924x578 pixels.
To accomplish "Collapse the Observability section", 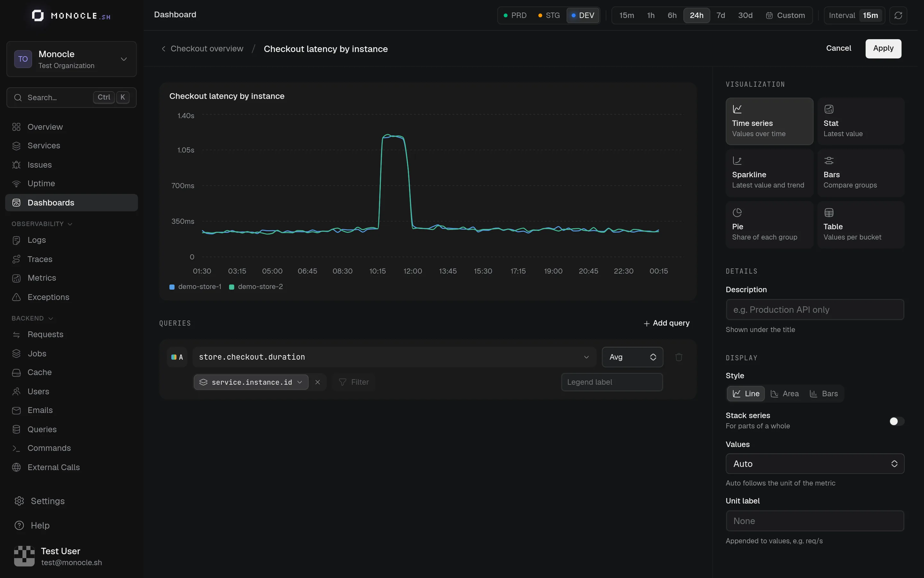I will [42, 224].
